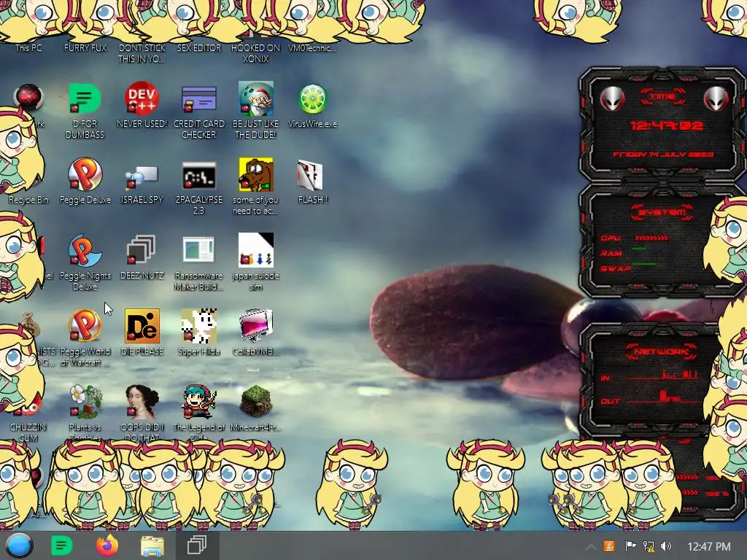Launch Firefox from the taskbar

[x=107, y=545]
